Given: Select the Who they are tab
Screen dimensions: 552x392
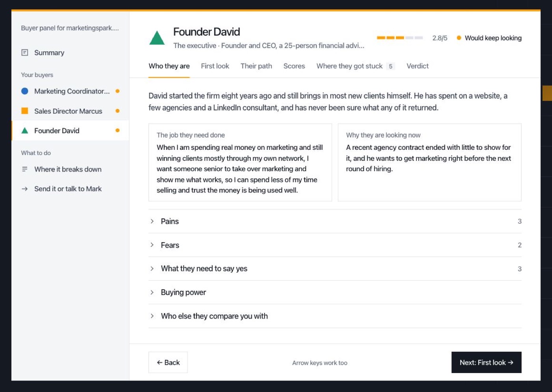Looking at the screenshot, I should 169,66.
